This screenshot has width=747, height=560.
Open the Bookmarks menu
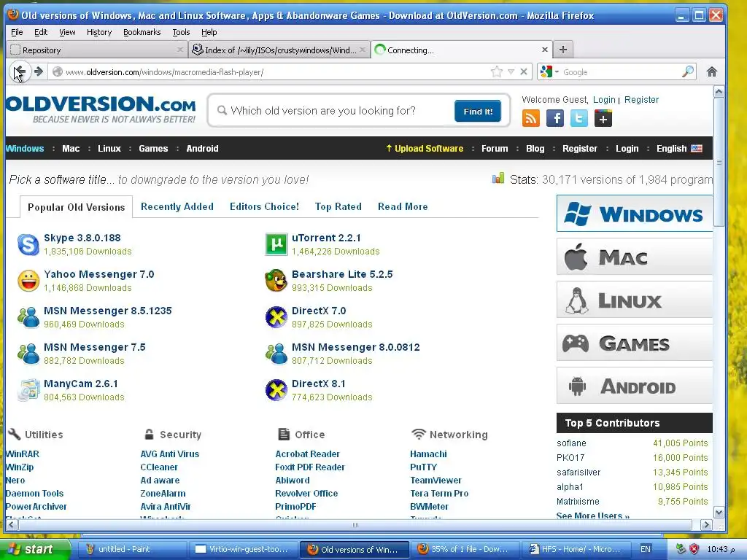coord(142,32)
